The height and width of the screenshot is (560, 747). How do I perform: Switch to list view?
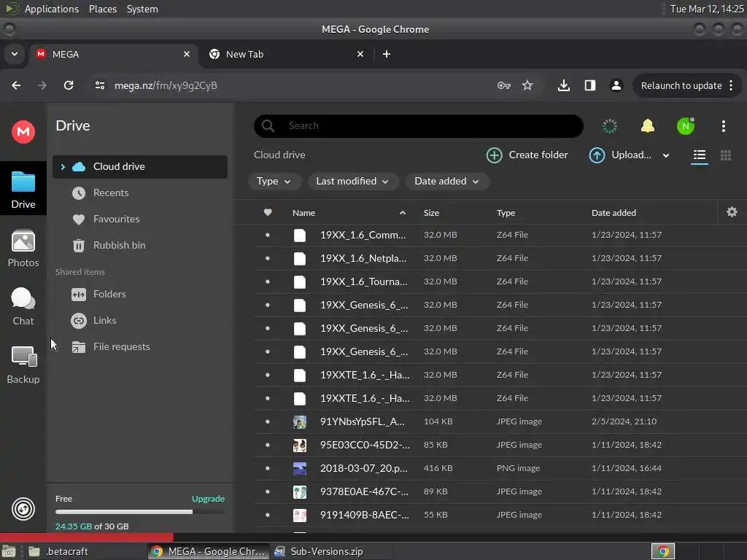[700, 155]
